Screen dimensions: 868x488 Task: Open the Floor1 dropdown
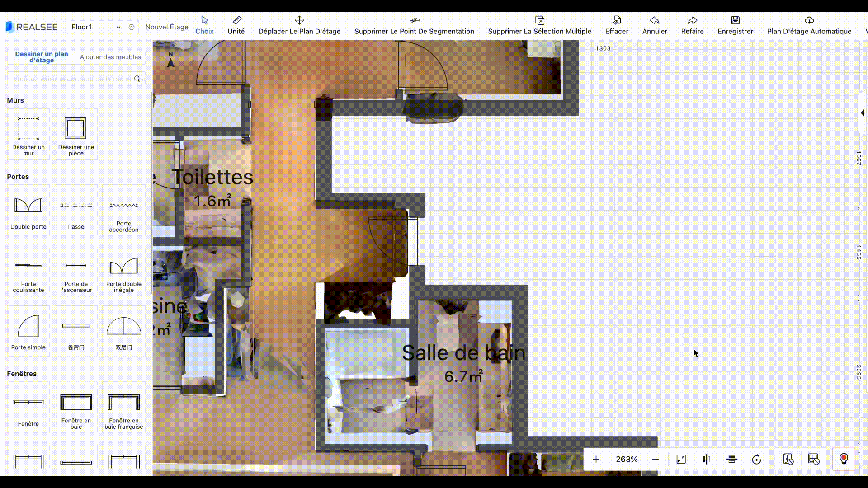(x=96, y=27)
